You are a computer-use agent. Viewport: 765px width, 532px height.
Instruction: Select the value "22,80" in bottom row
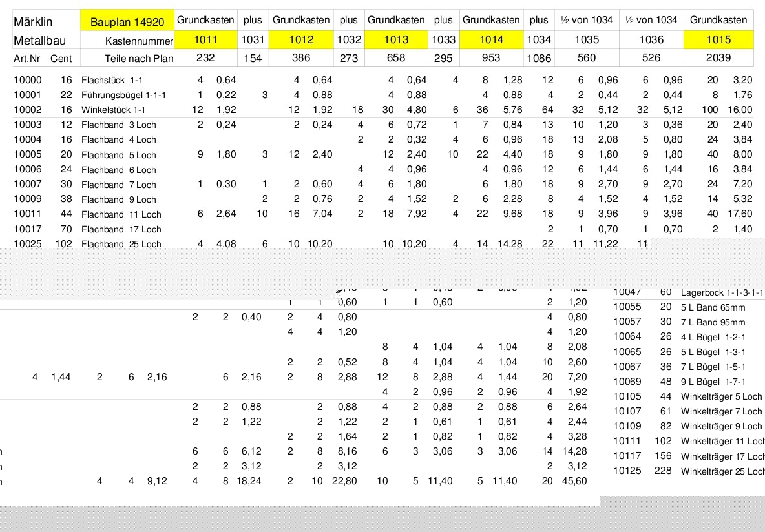[344, 481]
